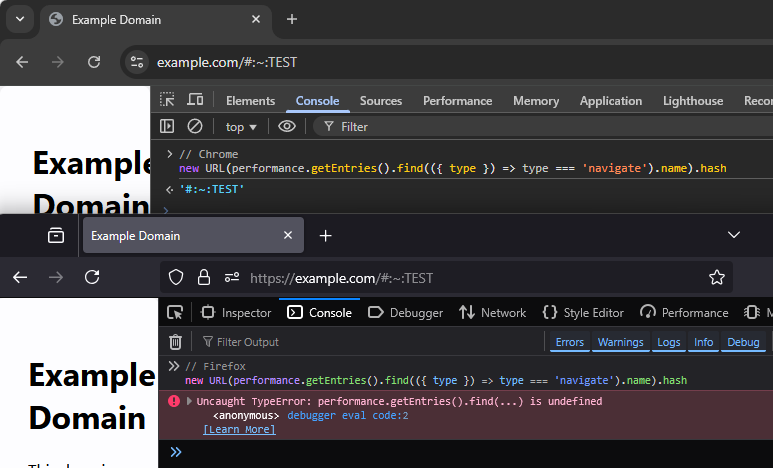Screen dimensions: 773x468
Task: Reload the page in Firefox
Action: coord(92,277)
